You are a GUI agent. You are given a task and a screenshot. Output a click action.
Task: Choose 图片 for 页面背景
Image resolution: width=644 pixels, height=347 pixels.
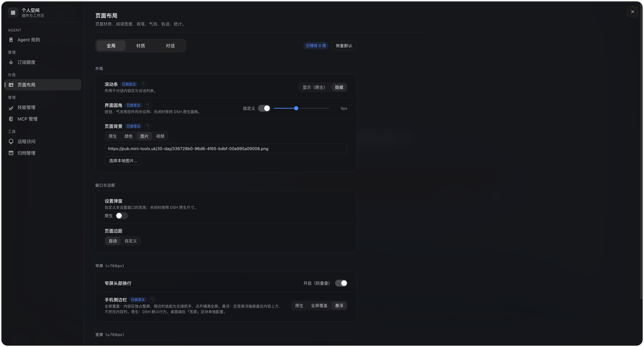(x=144, y=136)
